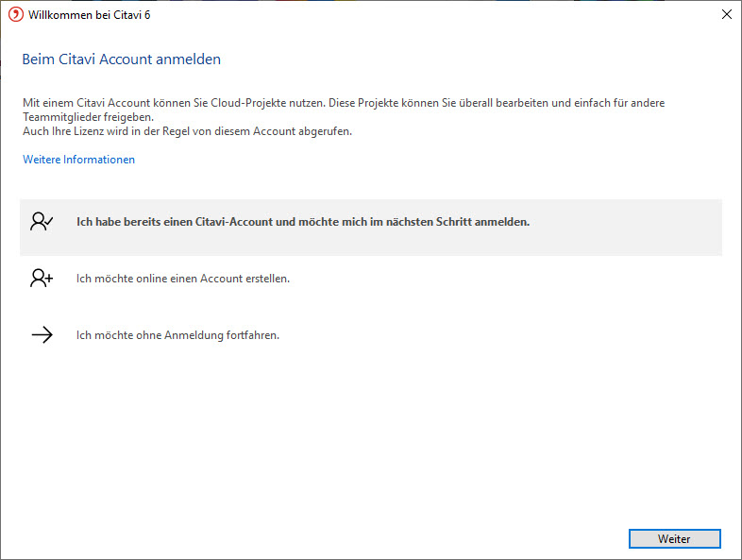
Task: Click the red Citavi logo in title bar
Action: click(x=15, y=14)
